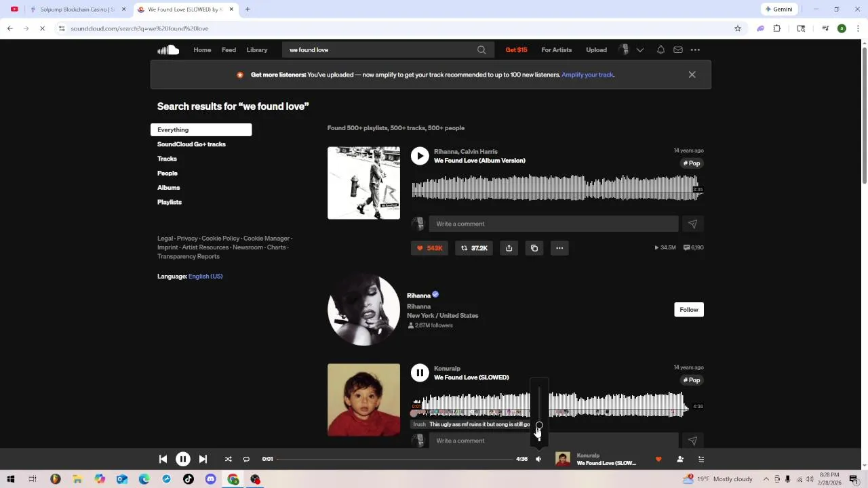Skip to next track in player bar
868x488 pixels.
click(203, 459)
